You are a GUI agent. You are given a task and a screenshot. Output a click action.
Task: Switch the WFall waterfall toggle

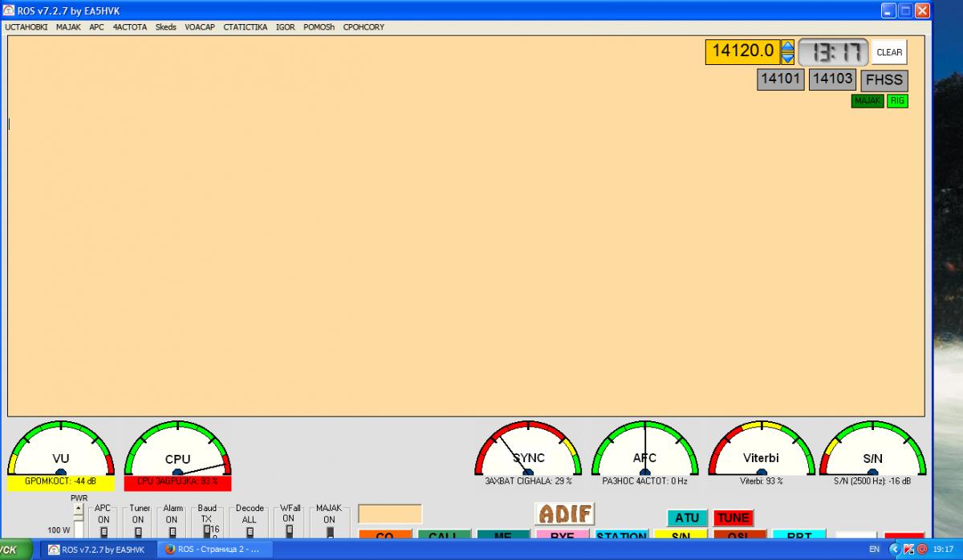pos(290,530)
